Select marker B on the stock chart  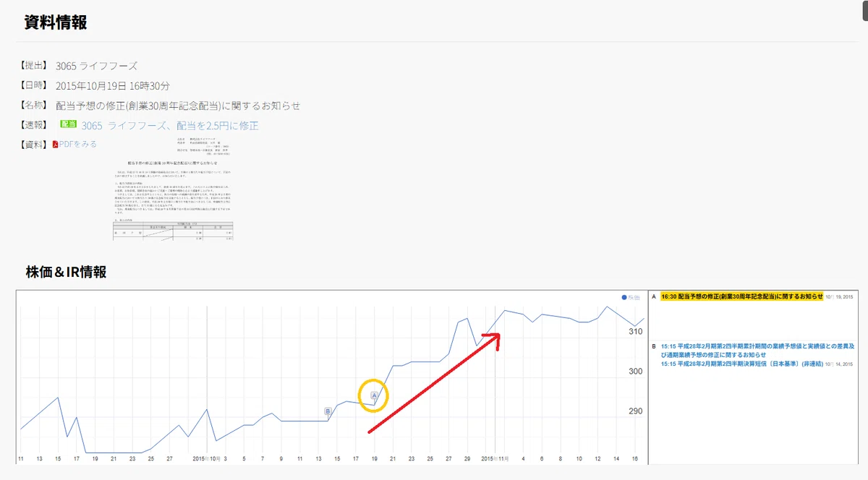tap(328, 411)
